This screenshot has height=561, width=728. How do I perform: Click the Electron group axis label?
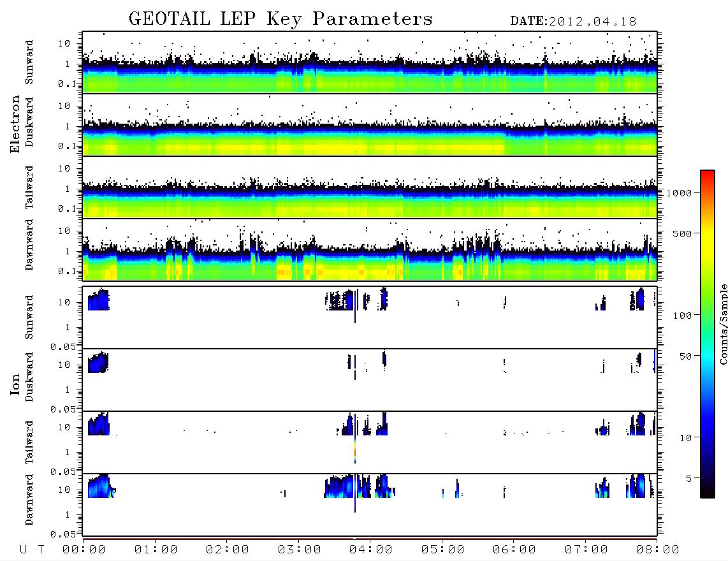[x=15, y=124]
